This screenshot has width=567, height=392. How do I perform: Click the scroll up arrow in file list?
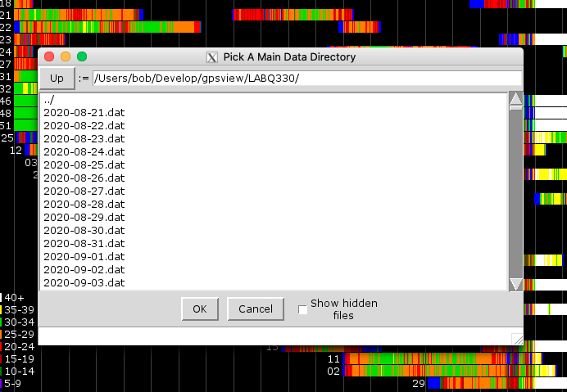(515, 101)
